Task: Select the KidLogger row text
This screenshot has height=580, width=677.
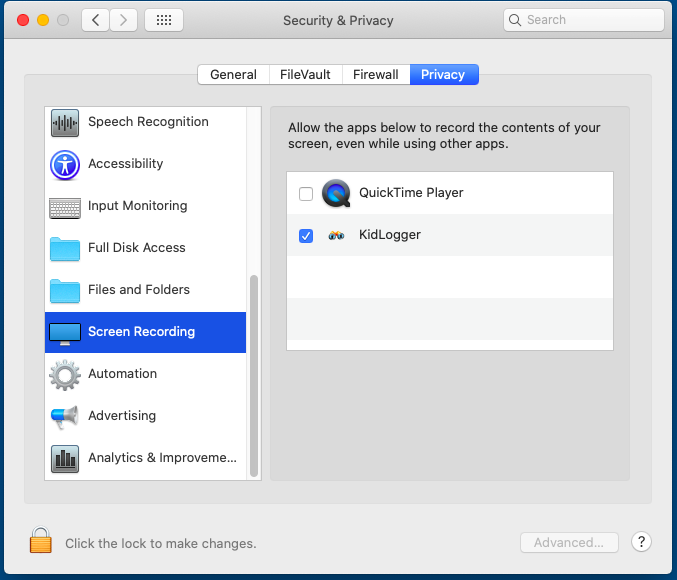Action: [390, 235]
